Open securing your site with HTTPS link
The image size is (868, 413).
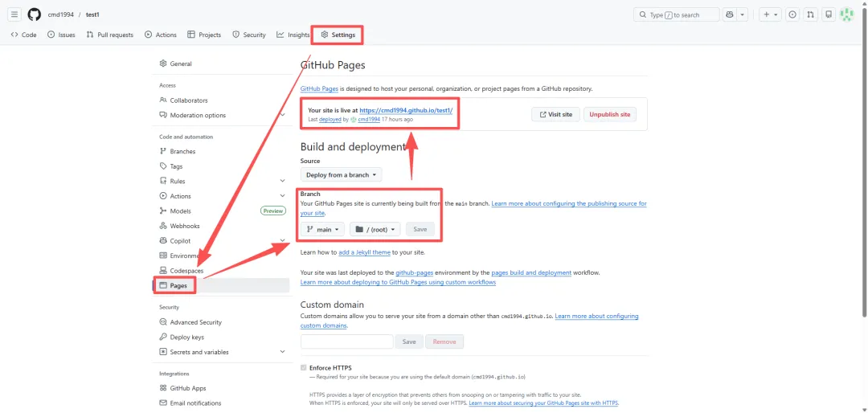point(543,403)
